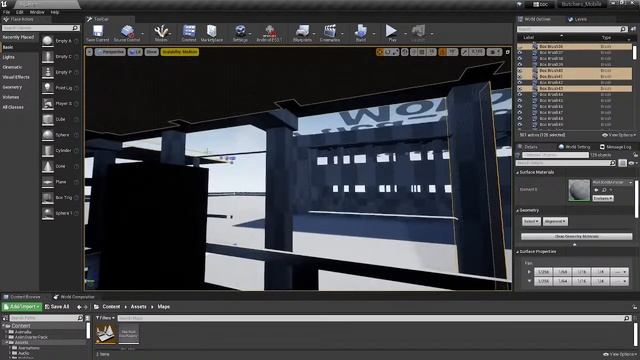Click the Save Current toolbar icon
Viewport: 640px width, 360px height.
[x=98, y=31]
